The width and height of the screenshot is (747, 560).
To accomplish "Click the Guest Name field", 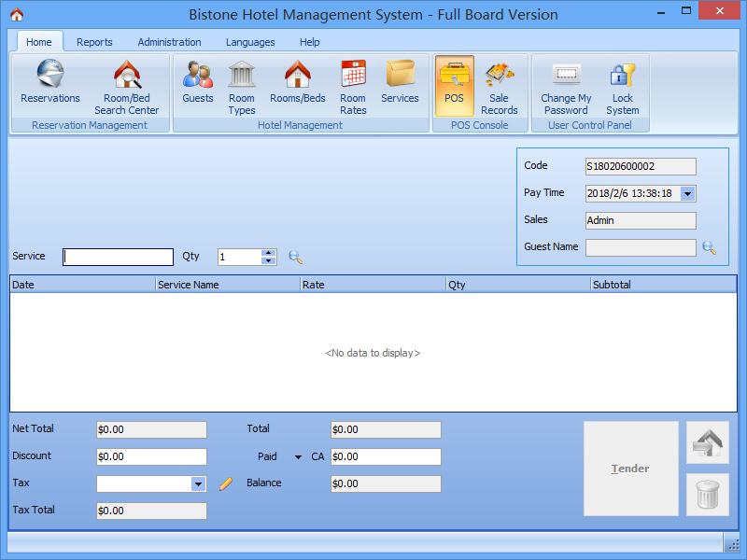I will 641,247.
